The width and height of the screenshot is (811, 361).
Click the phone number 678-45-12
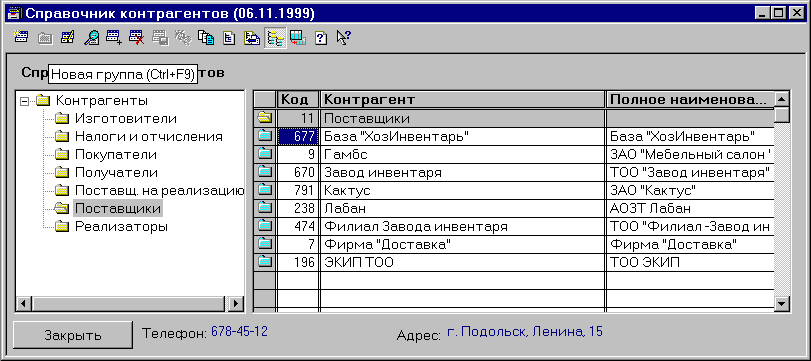pyautogui.click(x=239, y=332)
